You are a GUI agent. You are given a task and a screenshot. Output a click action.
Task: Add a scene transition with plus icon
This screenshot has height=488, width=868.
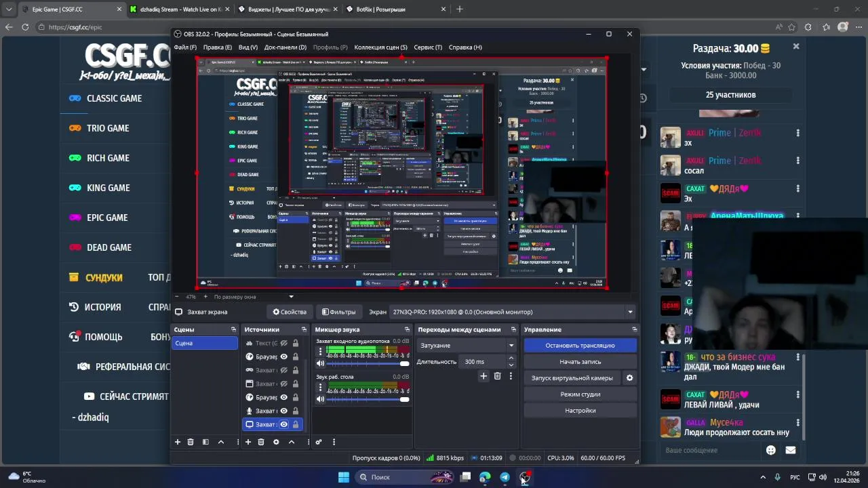coord(484,376)
